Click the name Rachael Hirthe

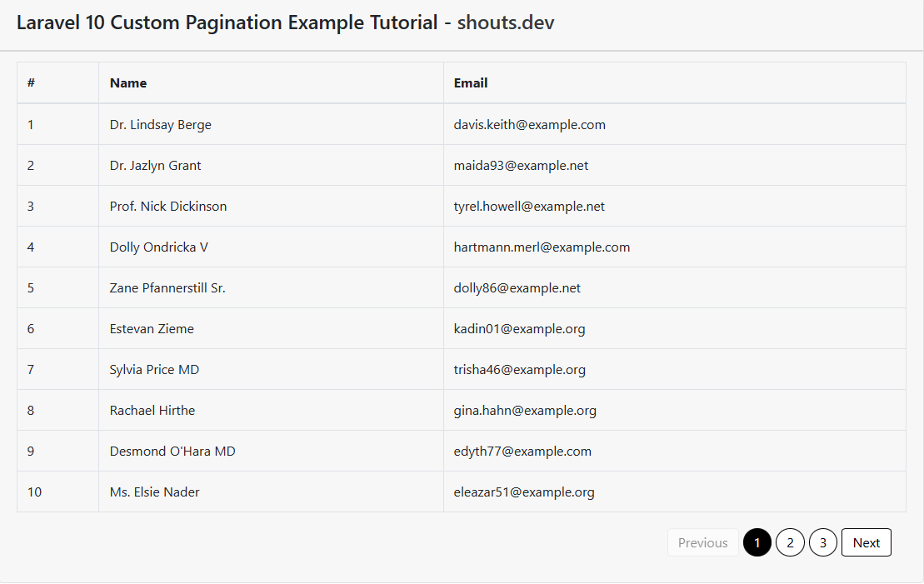pos(152,410)
